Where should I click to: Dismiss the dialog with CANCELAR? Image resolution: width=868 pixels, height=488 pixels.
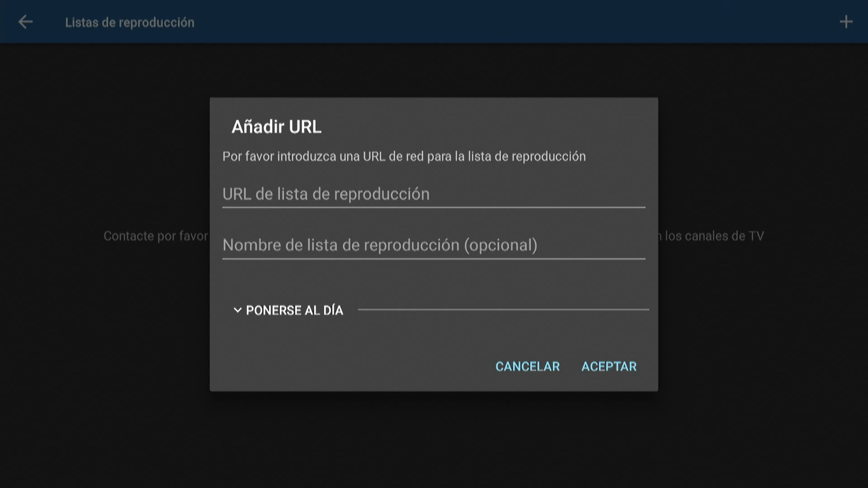pos(527,366)
